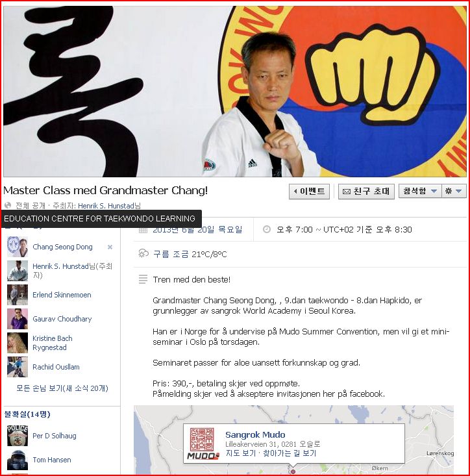Click the calendar icon beside the event date

(143, 230)
